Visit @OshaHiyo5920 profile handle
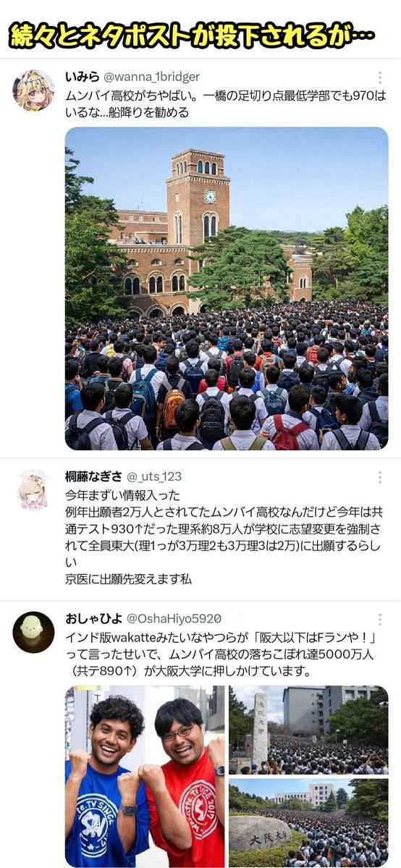 174,618
